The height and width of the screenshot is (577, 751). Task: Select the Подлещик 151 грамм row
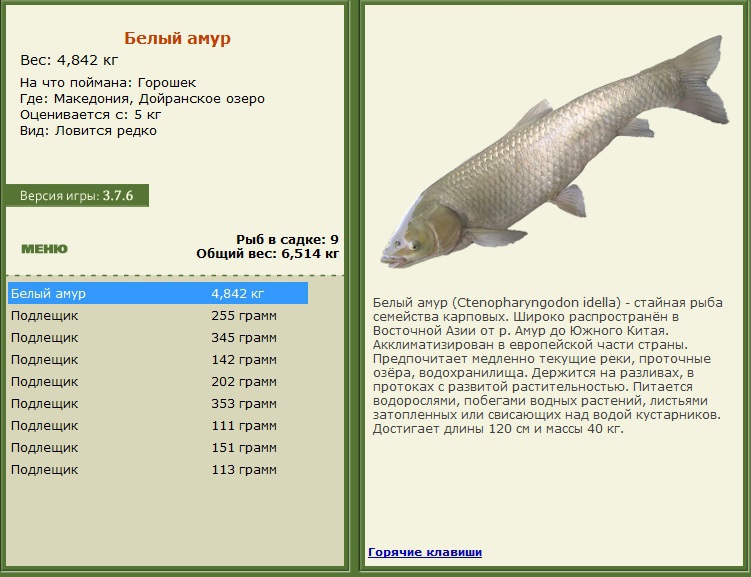coord(158,448)
